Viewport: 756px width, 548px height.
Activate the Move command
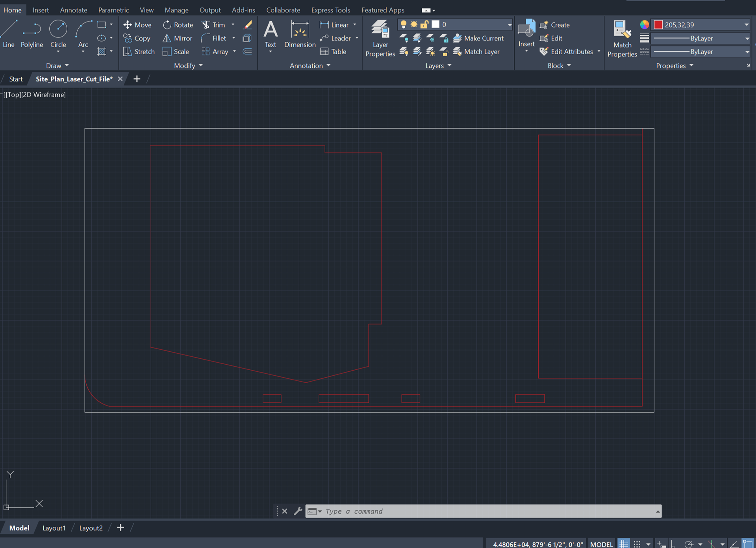[137, 25]
